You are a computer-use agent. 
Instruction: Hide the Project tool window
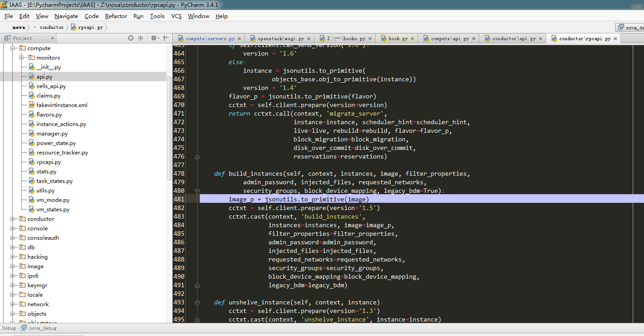pyautogui.click(x=166, y=38)
